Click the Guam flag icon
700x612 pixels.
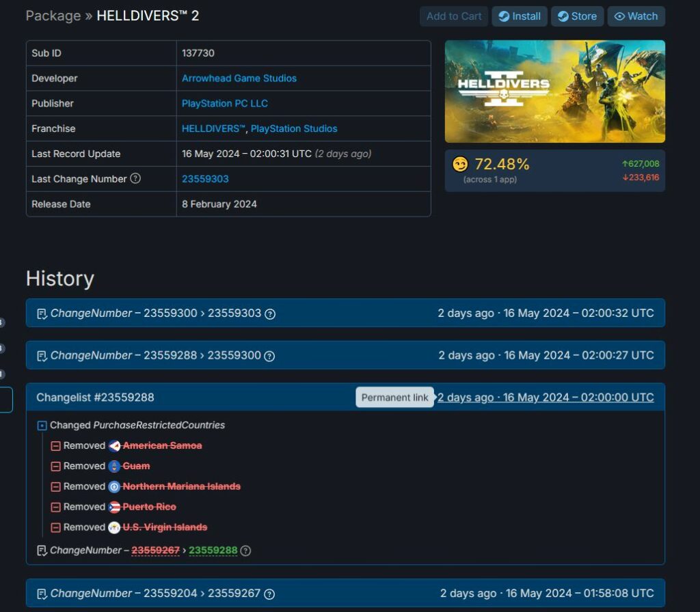tap(116, 466)
